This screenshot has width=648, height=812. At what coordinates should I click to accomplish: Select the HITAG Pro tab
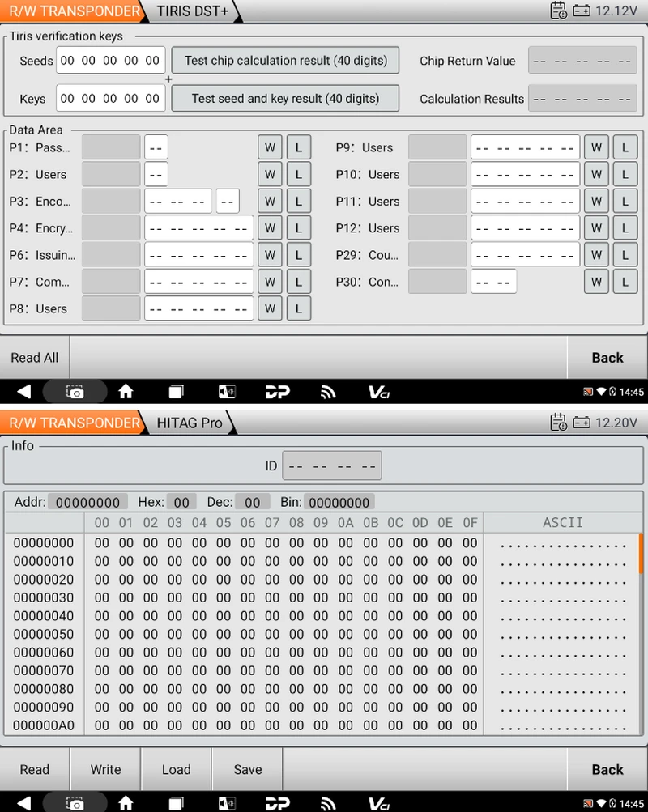[190, 423]
